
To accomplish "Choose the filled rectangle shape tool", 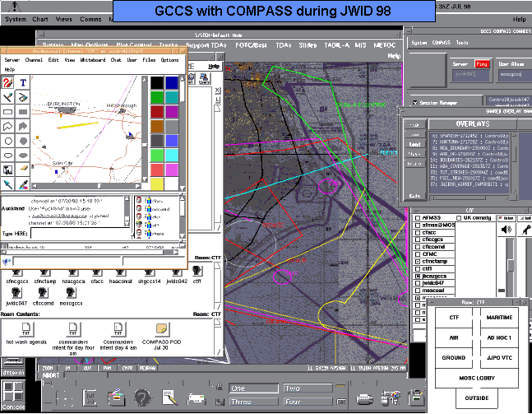I will pyautogui.click(x=23, y=112).
